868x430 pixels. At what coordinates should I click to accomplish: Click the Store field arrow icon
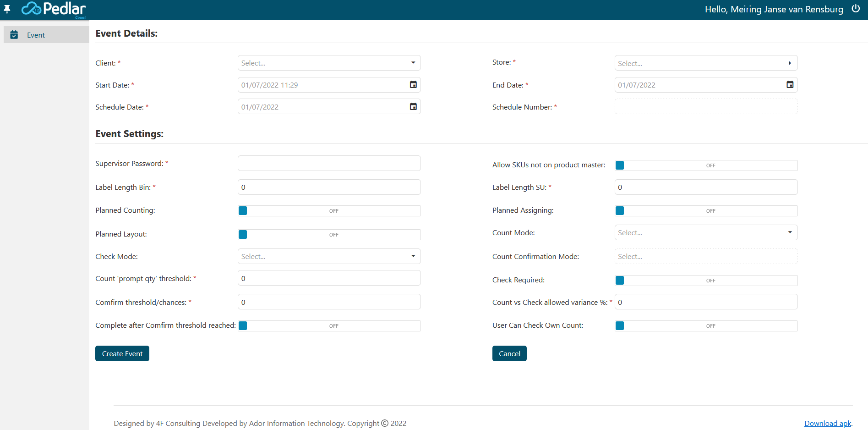(x=790, y=63)
